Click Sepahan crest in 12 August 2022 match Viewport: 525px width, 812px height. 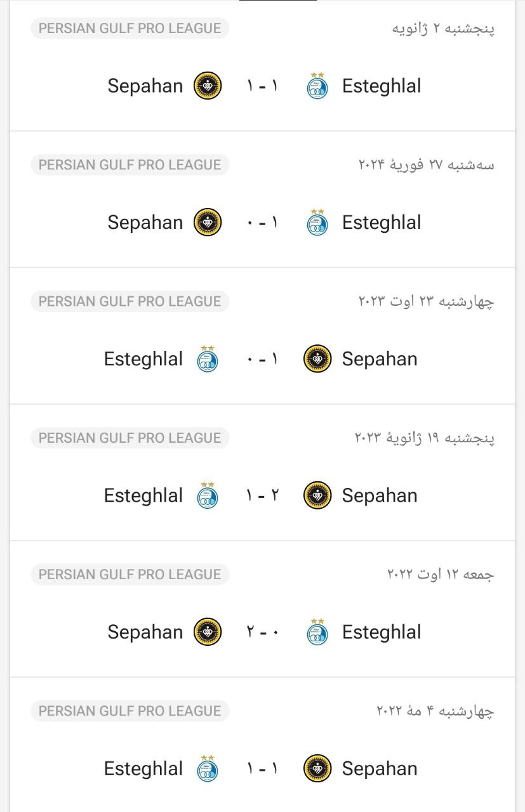pyautogui.click(x=207, y=632)
